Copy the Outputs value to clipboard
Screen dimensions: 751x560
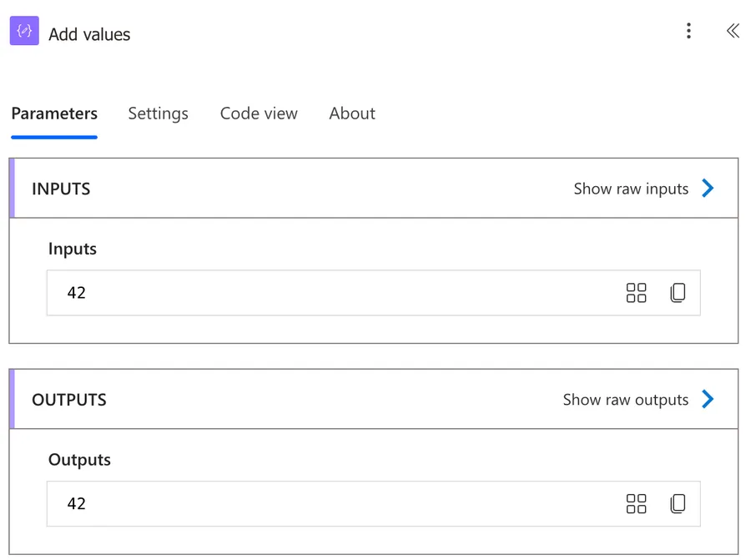(x=678, y=504)
